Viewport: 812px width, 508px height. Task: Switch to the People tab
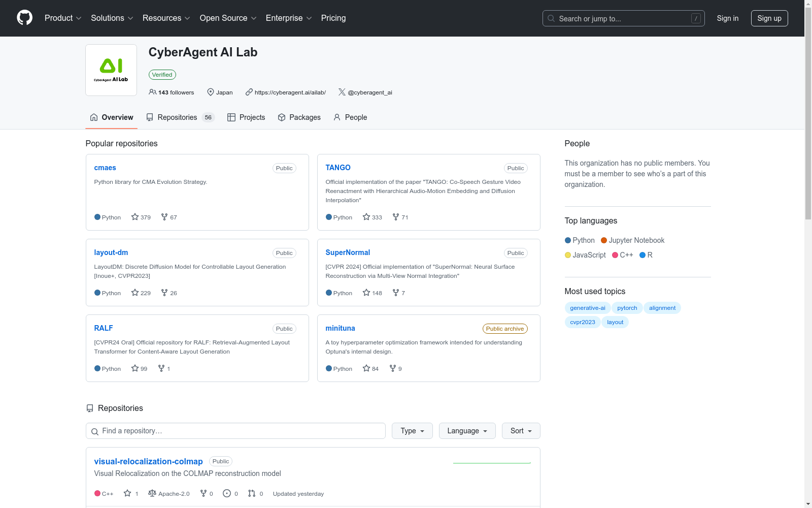350,117
